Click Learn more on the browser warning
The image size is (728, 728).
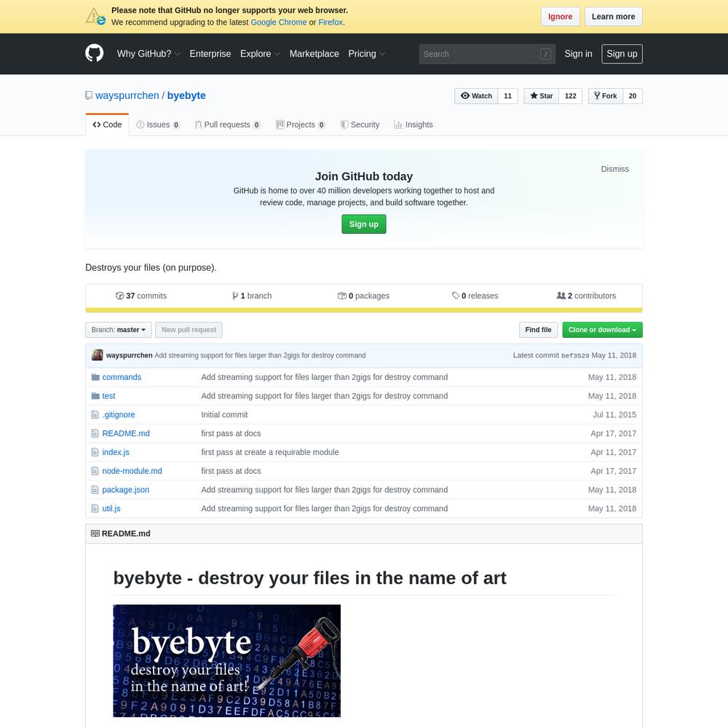click(613, 17)
